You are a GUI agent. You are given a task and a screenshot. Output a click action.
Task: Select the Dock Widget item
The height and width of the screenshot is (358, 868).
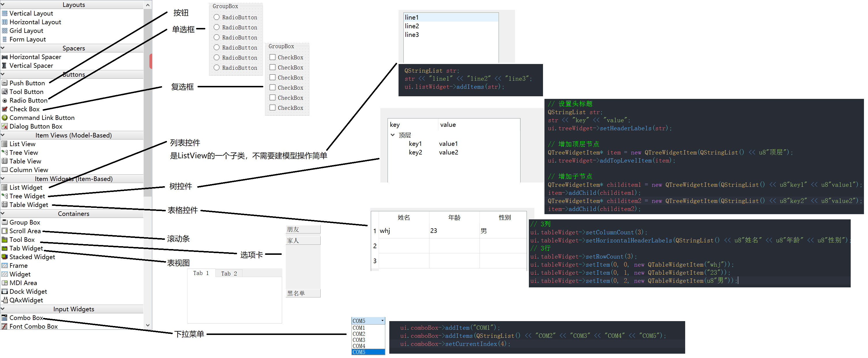click(x=24, y=292)
